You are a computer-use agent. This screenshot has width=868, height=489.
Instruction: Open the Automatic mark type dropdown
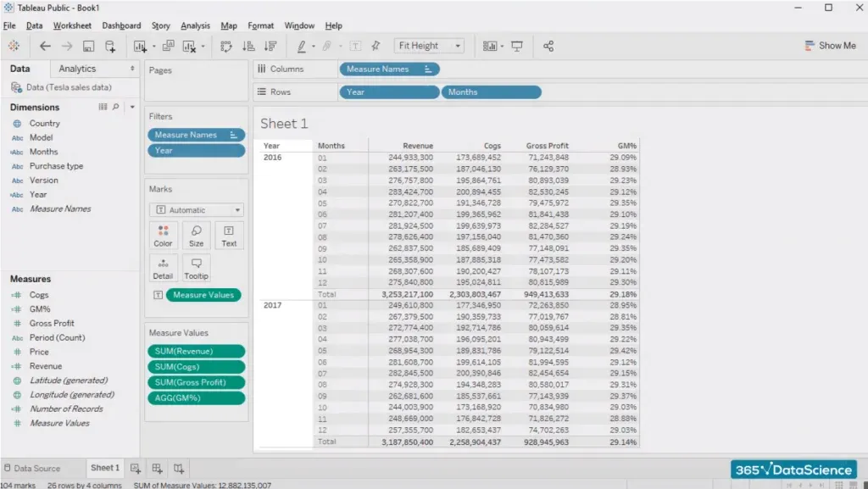click(197, 210)
